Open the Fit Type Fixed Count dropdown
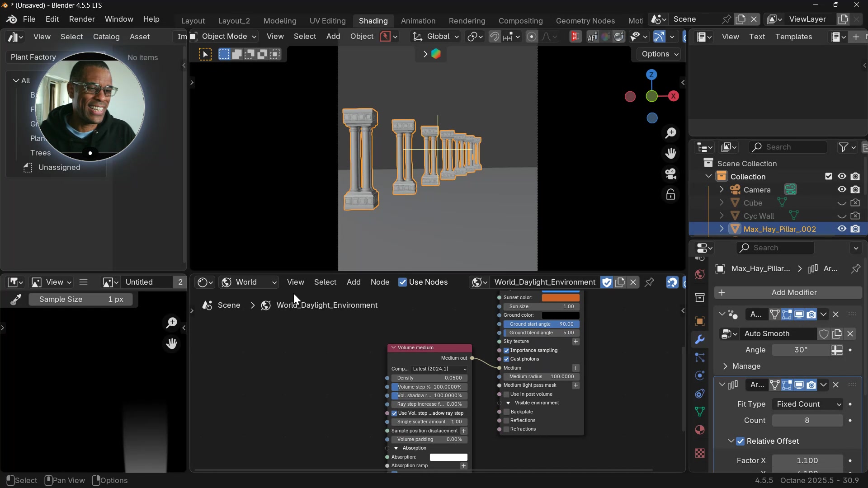 click(808, 404)
